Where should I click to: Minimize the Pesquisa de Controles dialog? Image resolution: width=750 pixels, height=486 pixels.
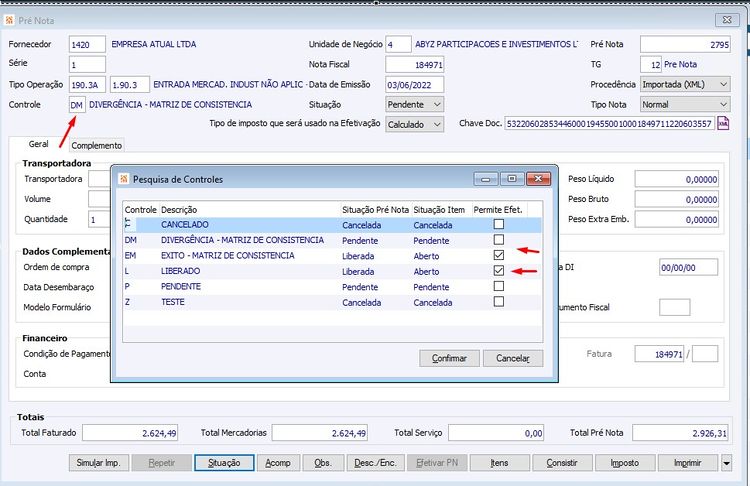click(487, 179)
